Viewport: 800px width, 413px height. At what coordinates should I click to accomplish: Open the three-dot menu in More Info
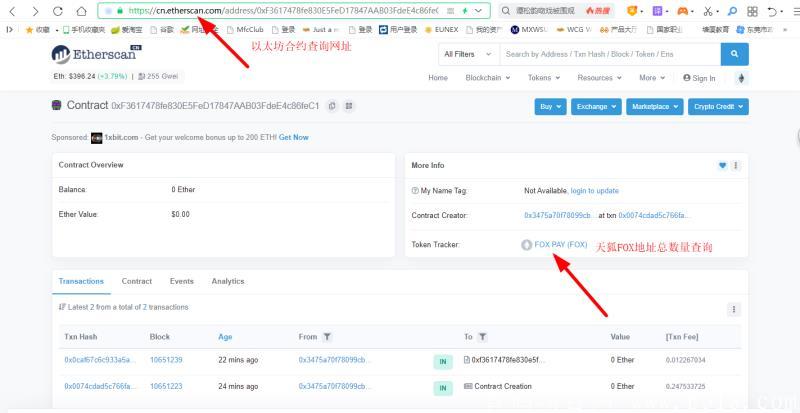click(x=736, y=165)
